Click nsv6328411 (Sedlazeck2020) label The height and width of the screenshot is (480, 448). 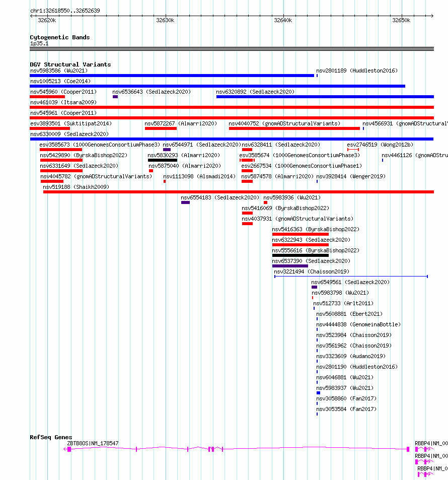[281, 145]
